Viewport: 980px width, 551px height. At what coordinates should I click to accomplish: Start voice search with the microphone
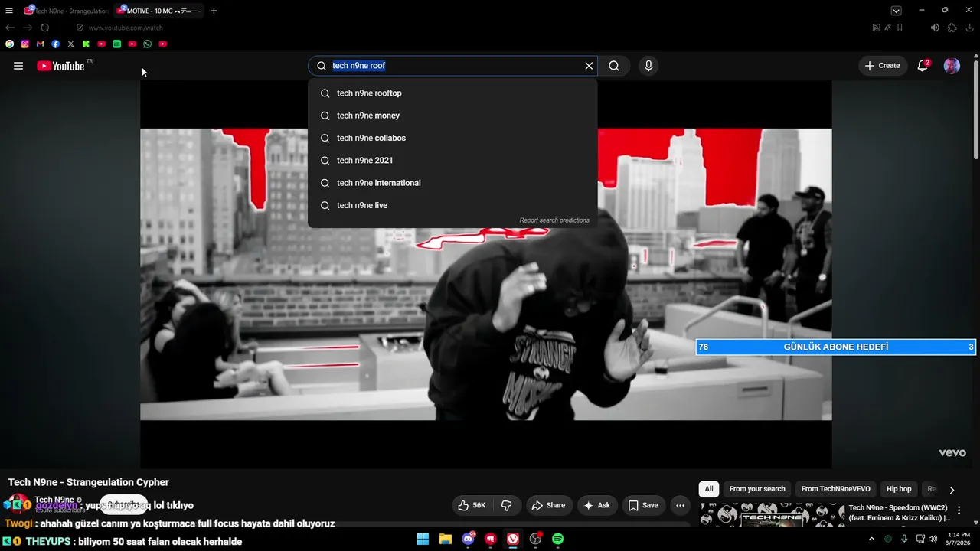[648, 66]
